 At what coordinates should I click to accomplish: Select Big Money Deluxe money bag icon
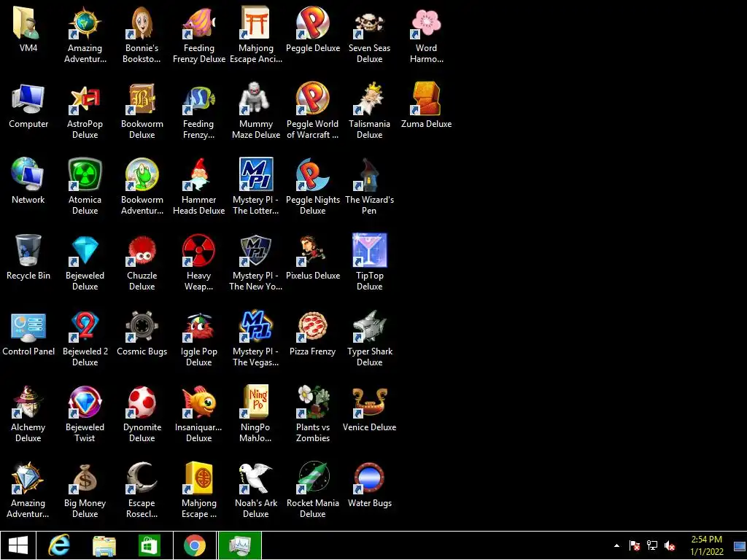click(x=85, y=478)
